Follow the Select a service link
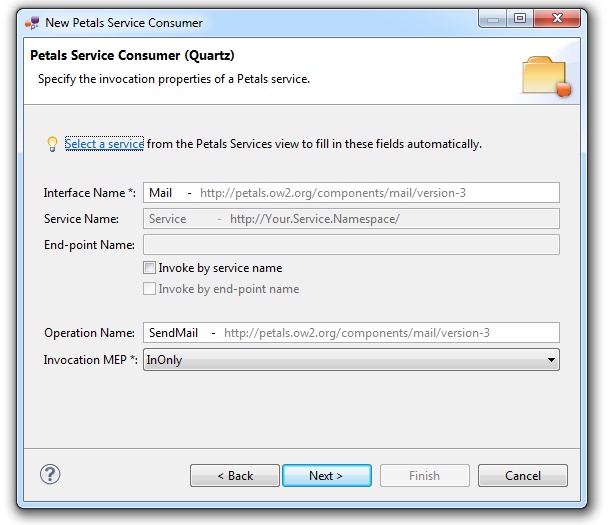This screenshot has width=608, height=525. pos(104,144)
